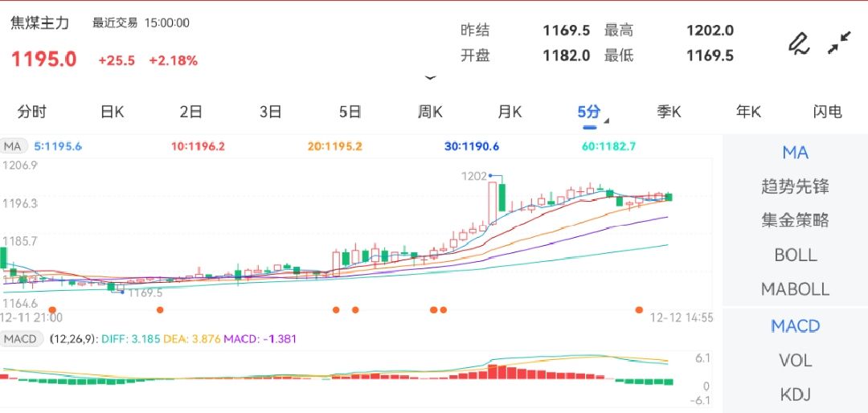Screen dimensions: 868x413
Task: Click the MA 20:1195.2 value
Action: [x=335, y=146]
